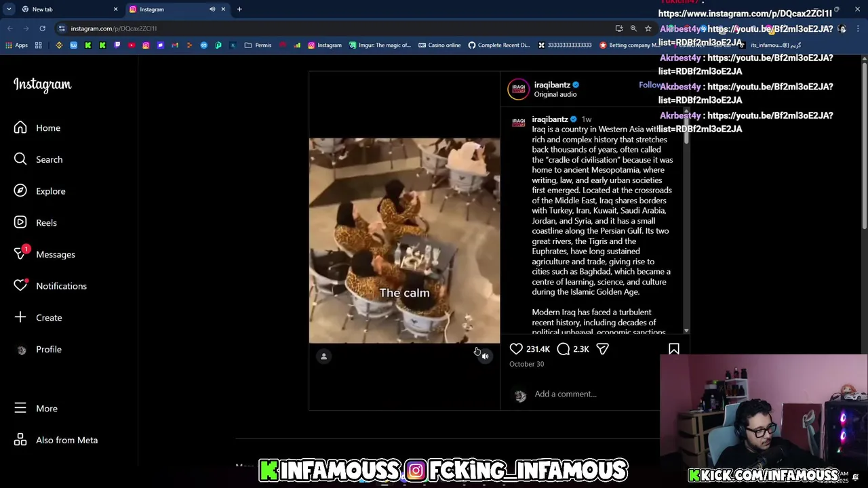Click iraqibantz avatar in the post header

[x=518, y=89]
